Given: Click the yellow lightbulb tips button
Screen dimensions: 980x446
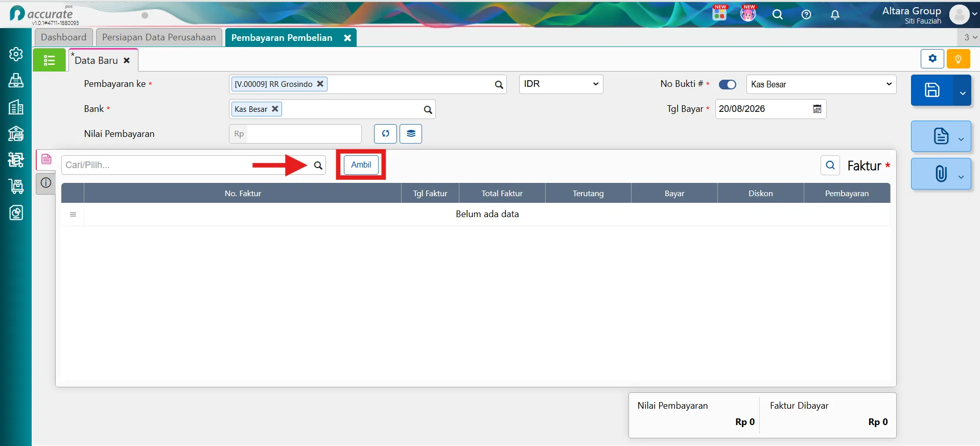Looking at the screenshot, I should [959, 59].
